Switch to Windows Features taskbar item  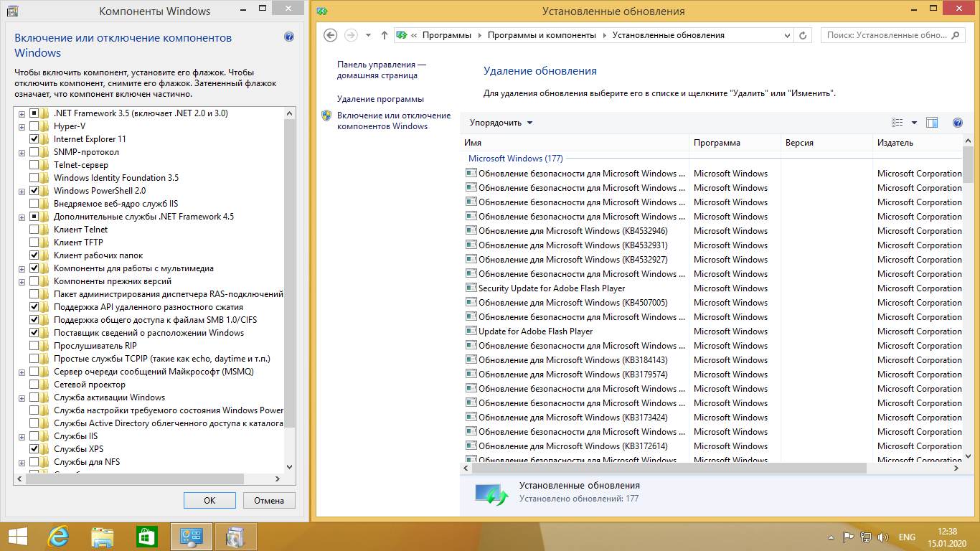(235, 537)
